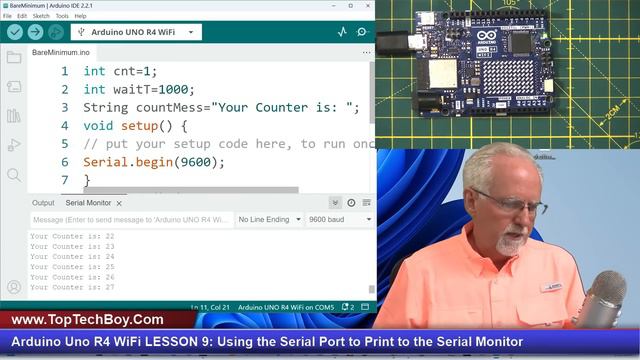
Task: Click 'Arduino UNO R4 WiFi on COM5' status entry
Action: pos(286,307)
